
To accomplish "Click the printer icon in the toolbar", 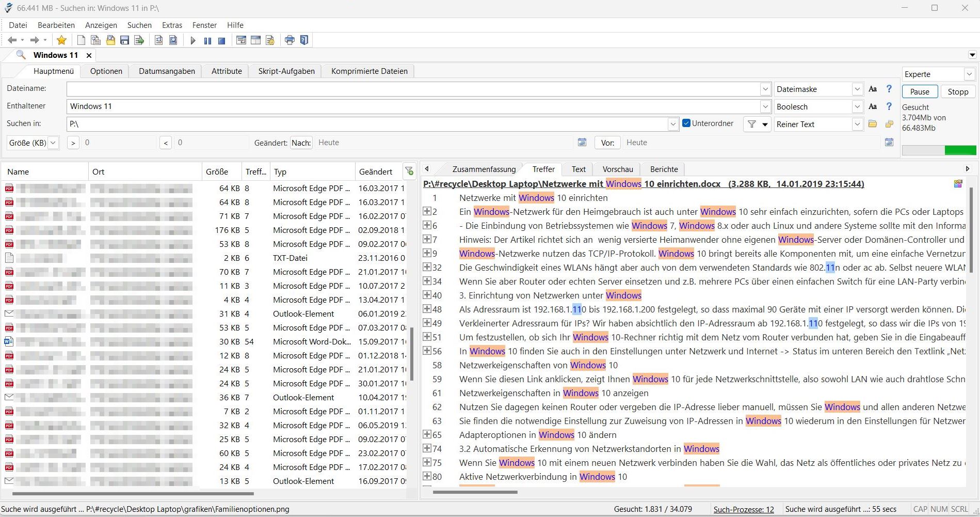I will click(290, 40).
